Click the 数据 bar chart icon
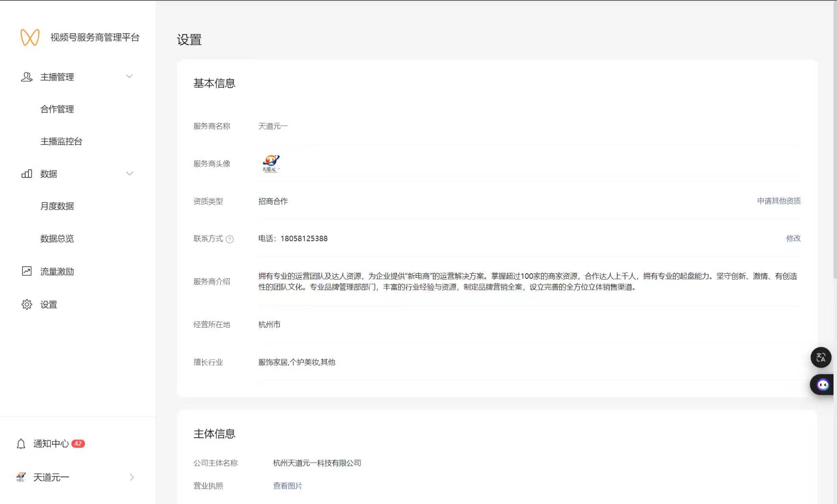Image resolution: width=837 pixels, height=504 pixels. [x=27, y=174]
